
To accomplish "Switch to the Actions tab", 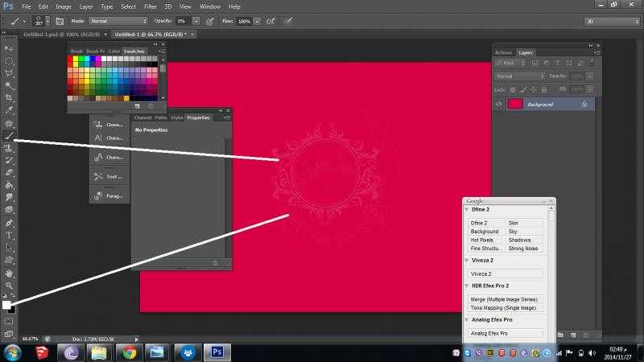I will 503,52.
